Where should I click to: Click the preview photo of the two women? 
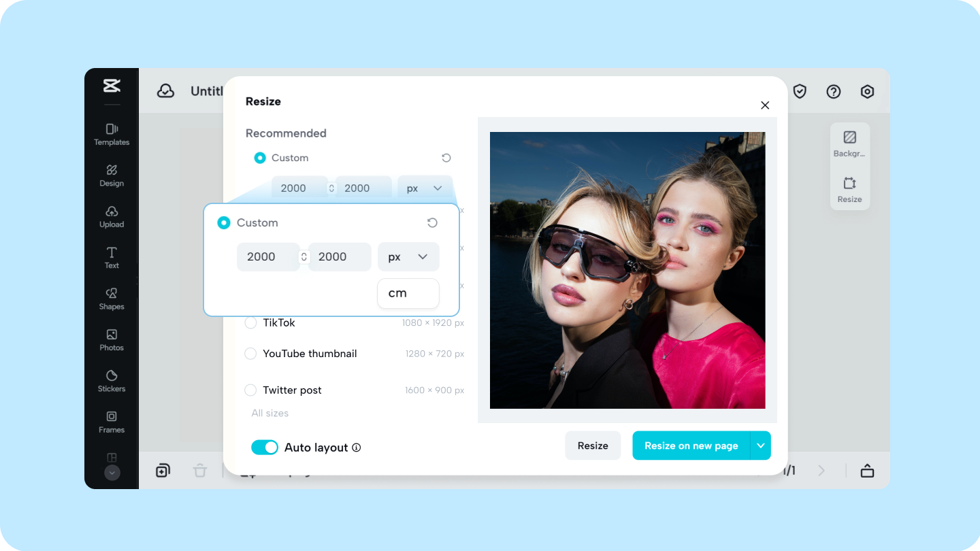pos(627,270)
